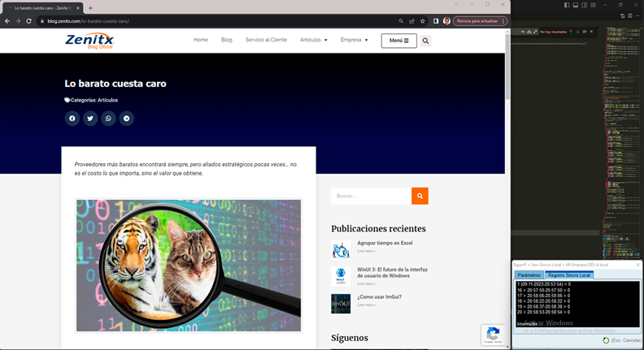
Task: Toggle match case in VS Code find
Action: point(523,32)
